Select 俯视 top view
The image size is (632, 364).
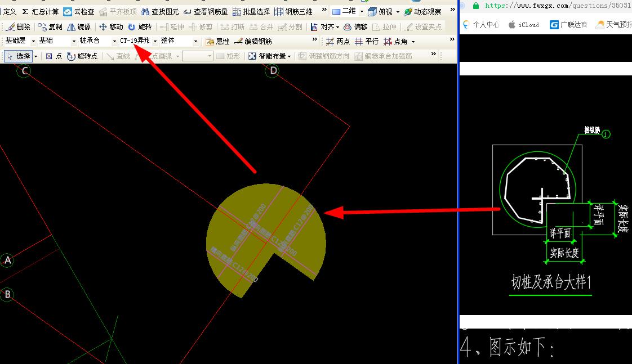click(x=380, y=12)
